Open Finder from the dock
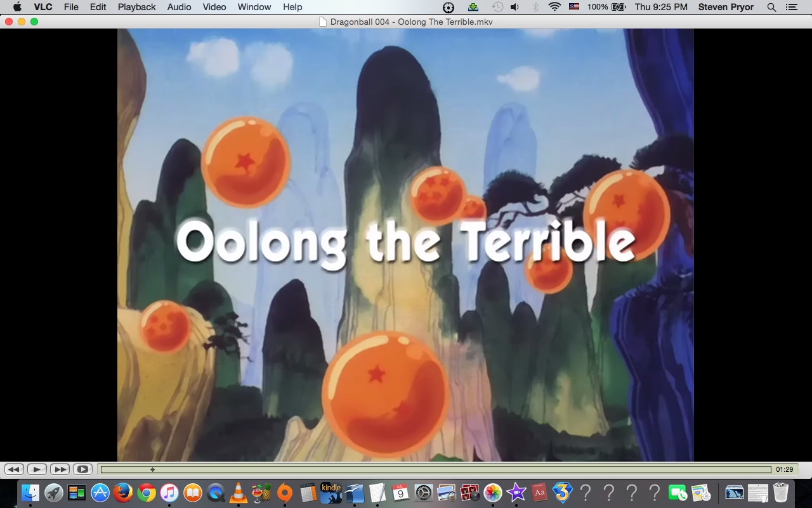Image resolution: width=812 pixels, height=508 pixels. 30,492
